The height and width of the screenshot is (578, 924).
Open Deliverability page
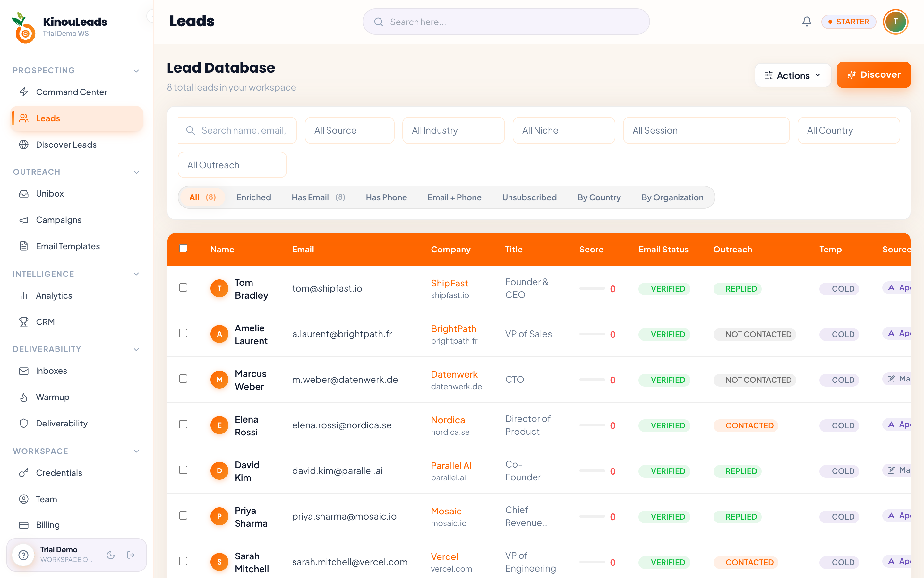(x=77, y=424)
